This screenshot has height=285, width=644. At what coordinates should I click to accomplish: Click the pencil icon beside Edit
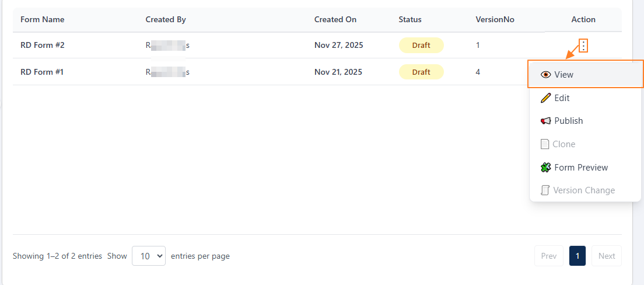click(545, 98)
